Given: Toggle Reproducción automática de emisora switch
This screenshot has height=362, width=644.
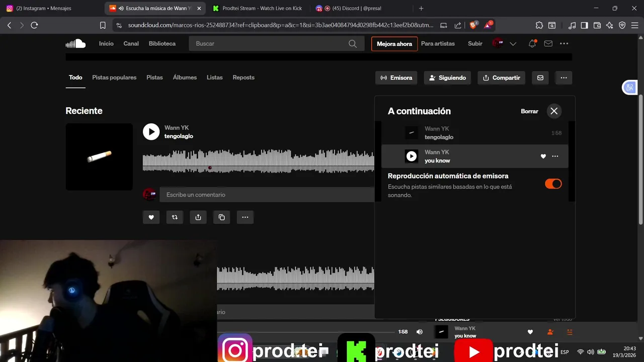Looking at the screenshot, I should point(553,184).
